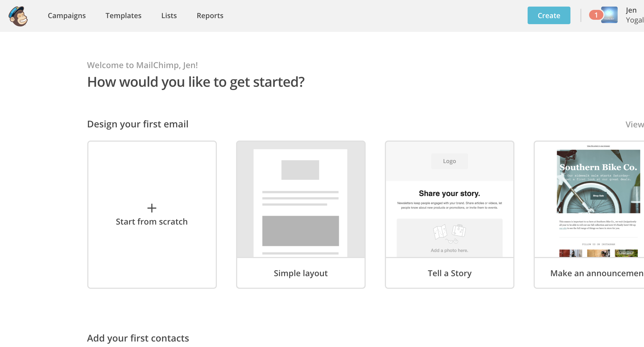Click the plus icon to start from scratch
The image size is (644, 347).
point(152,208)
